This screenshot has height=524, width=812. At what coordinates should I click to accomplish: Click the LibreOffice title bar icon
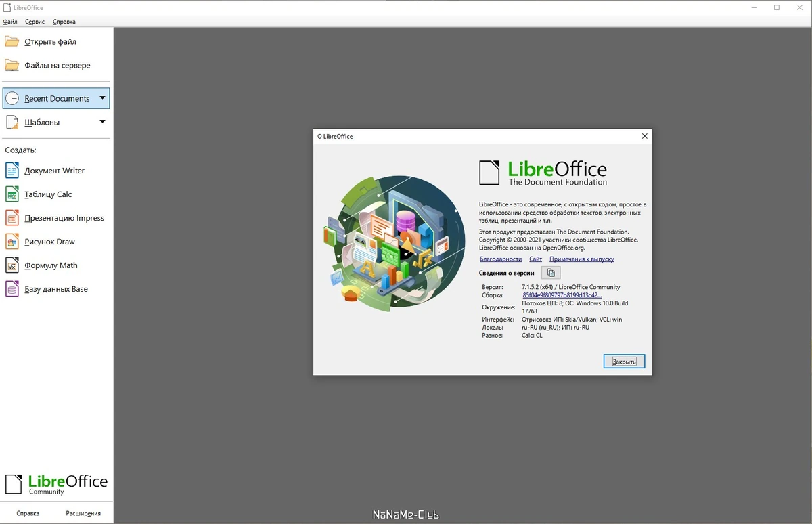point(7,7)
